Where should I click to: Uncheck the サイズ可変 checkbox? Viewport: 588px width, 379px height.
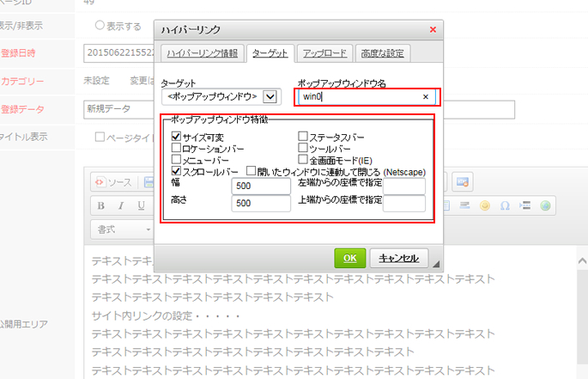177,137
